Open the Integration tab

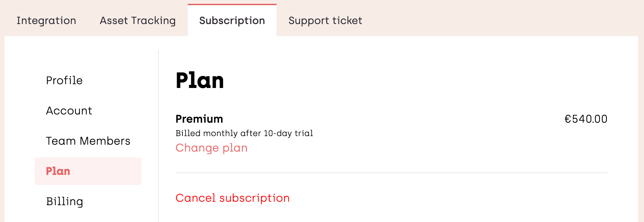coord(46,21)
